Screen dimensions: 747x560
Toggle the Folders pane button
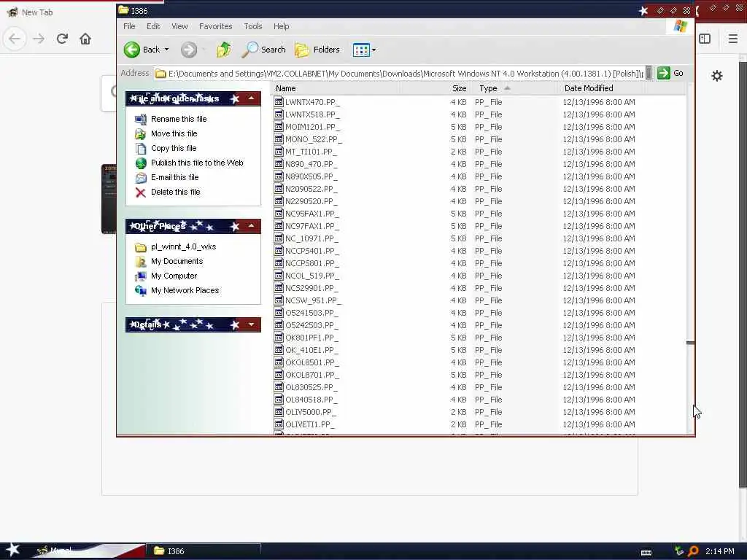[x=317, y=50]
